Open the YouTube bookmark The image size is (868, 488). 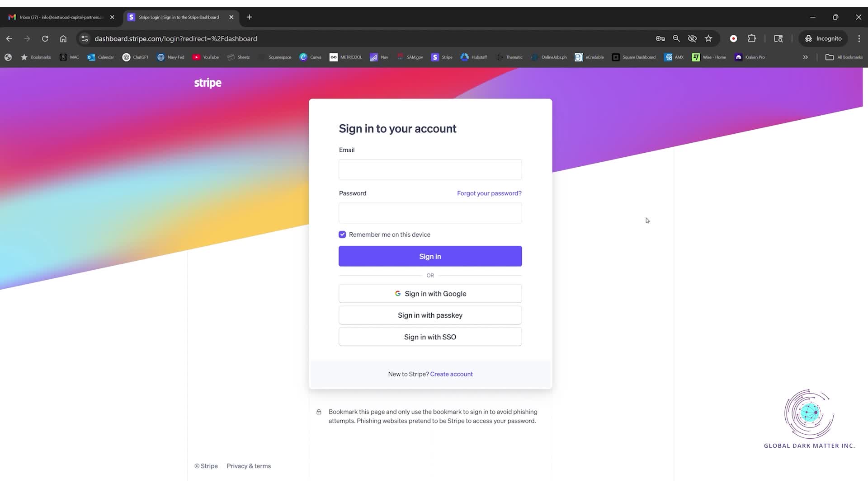[x=206, y=57]
